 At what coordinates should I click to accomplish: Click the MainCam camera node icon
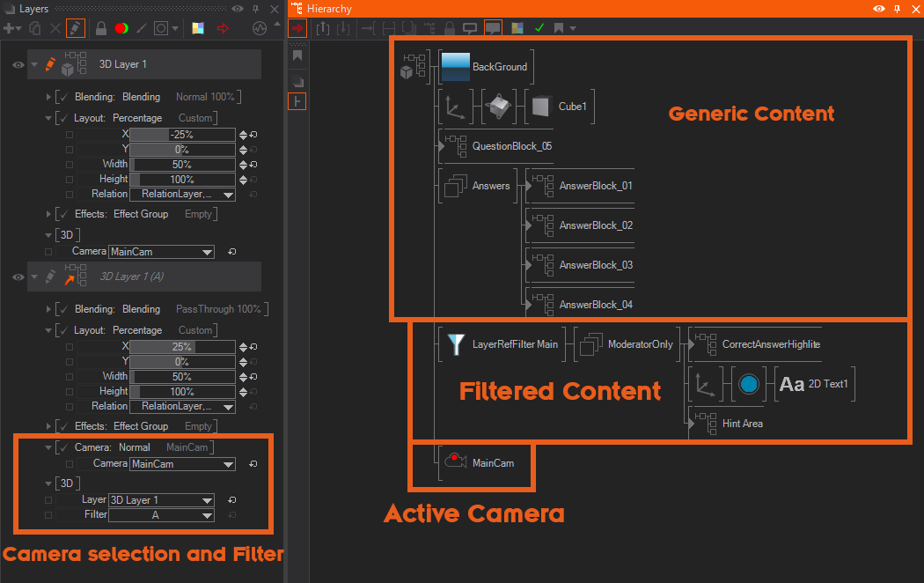455,462
